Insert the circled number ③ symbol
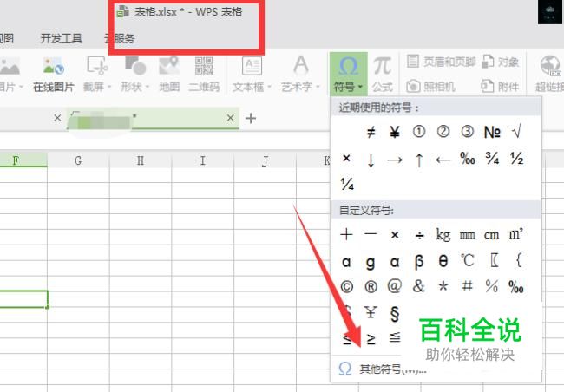 [x=467, y=132]
